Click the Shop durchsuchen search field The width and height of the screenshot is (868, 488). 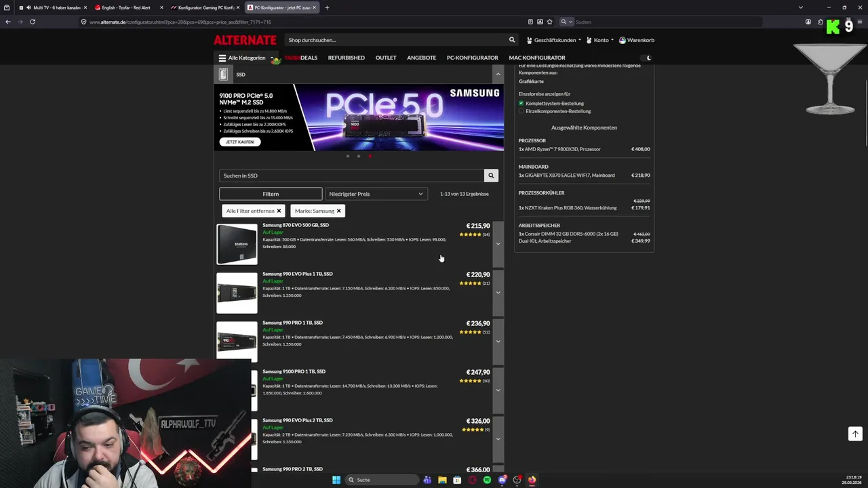pos(396,40)
